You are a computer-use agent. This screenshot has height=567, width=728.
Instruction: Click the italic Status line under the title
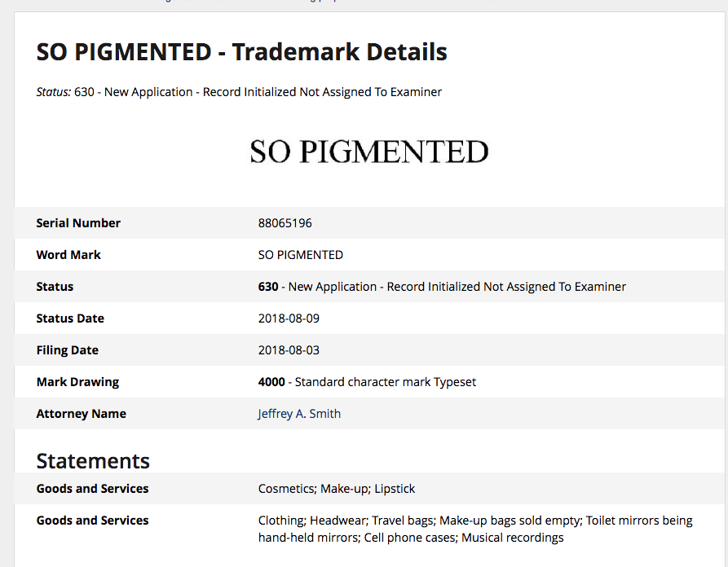coord(239,92)
